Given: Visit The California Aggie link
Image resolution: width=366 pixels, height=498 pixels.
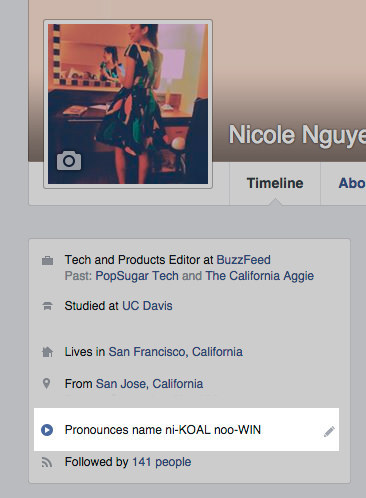Looking at the screenshot, I should pos(260,276).
